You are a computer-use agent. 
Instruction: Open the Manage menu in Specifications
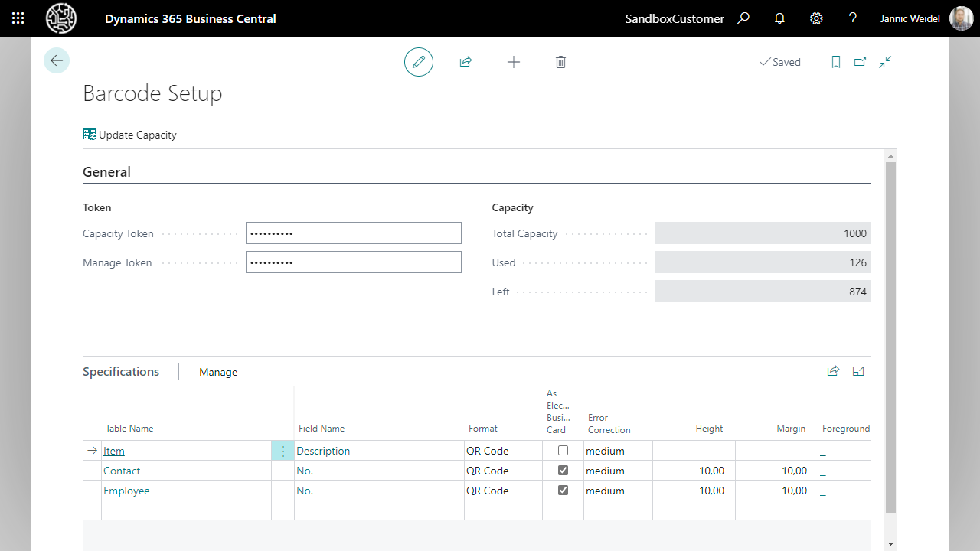[x=218, y=372]
